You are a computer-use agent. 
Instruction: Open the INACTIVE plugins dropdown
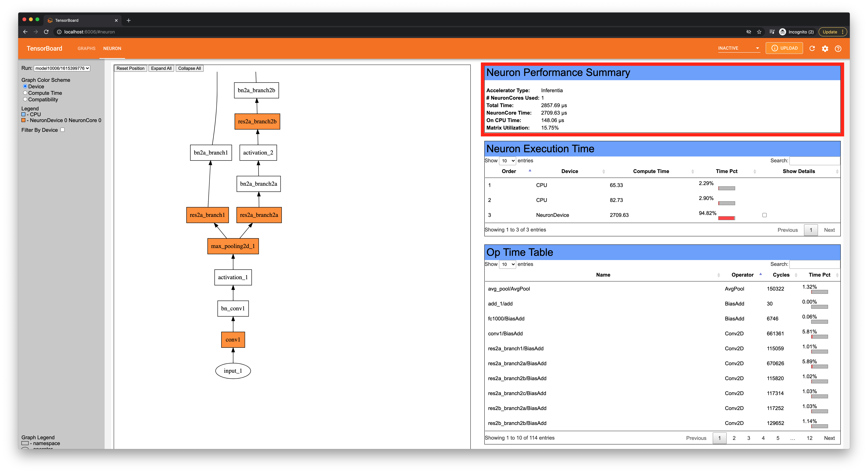[738, 48]
